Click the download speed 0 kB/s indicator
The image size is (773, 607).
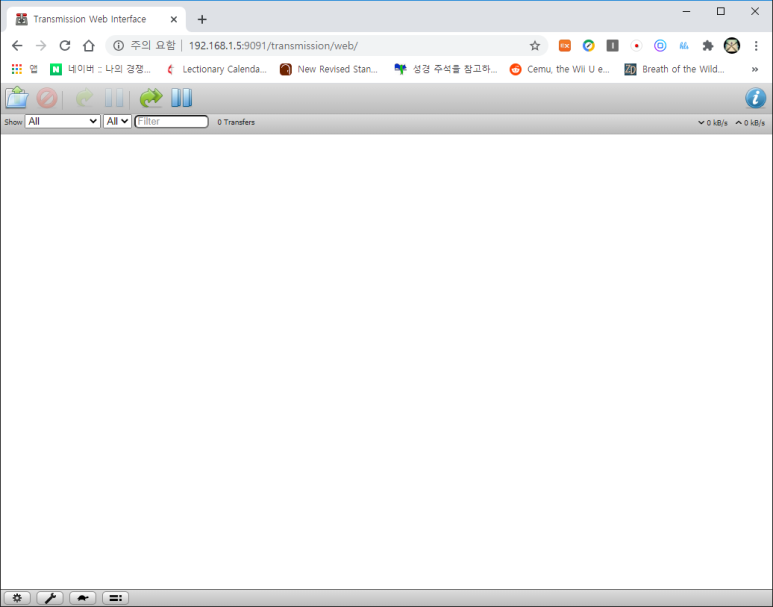click(713, 123)
